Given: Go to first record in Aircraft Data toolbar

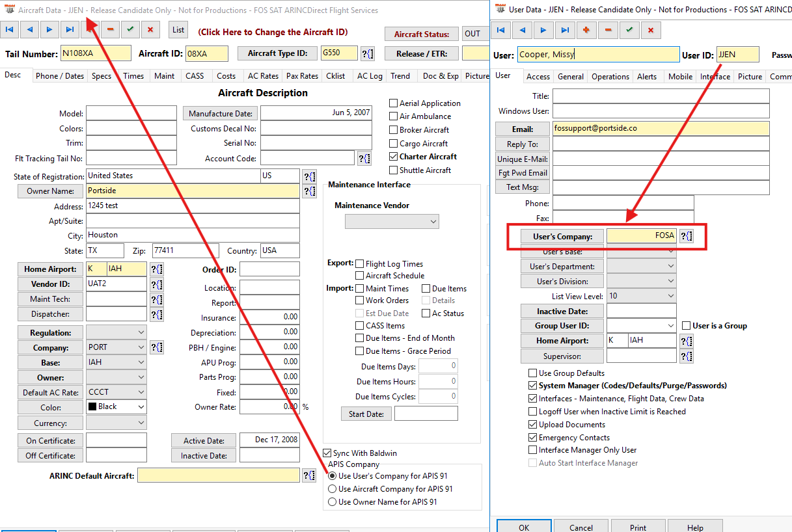Looking at the screenshot, I should point(10,30).
